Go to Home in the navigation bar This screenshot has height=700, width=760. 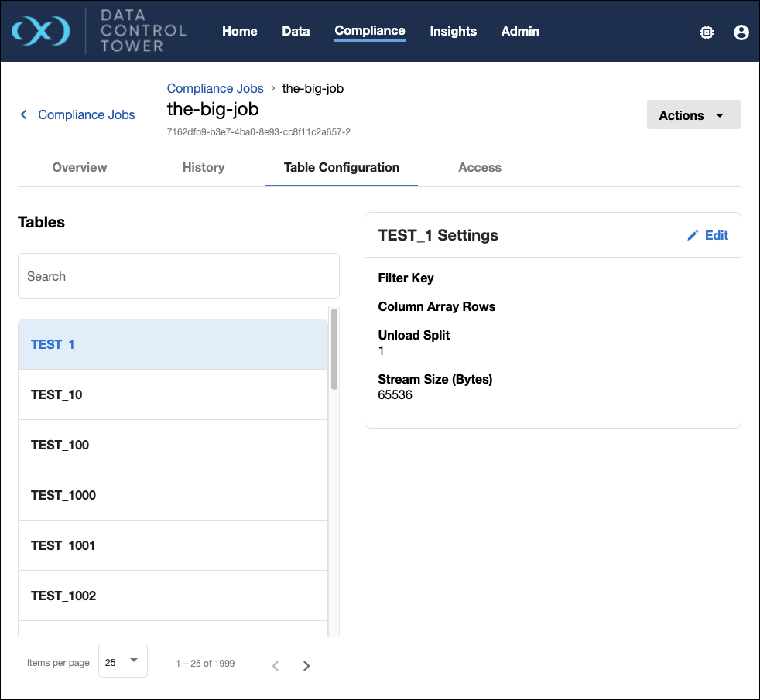point(239,31)
